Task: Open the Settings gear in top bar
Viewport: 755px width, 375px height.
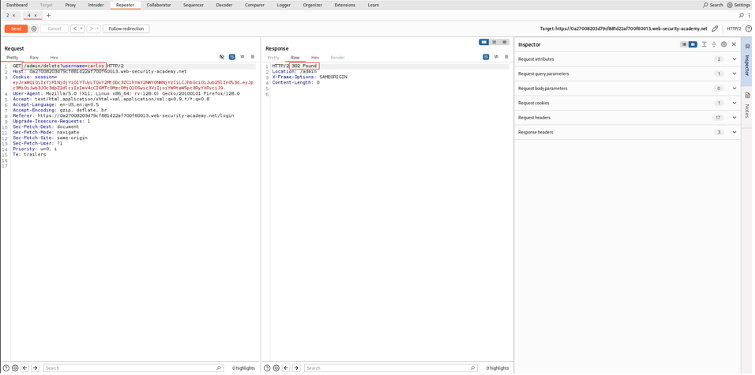Action: 739,5
